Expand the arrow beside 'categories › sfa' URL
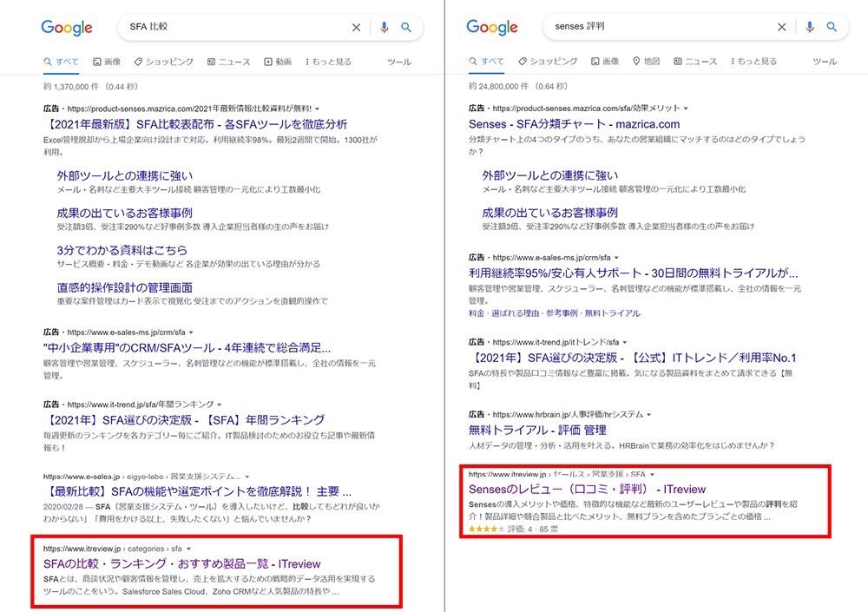Image resolution: width=868 pixels, height=612 pixels. (188, 549)
